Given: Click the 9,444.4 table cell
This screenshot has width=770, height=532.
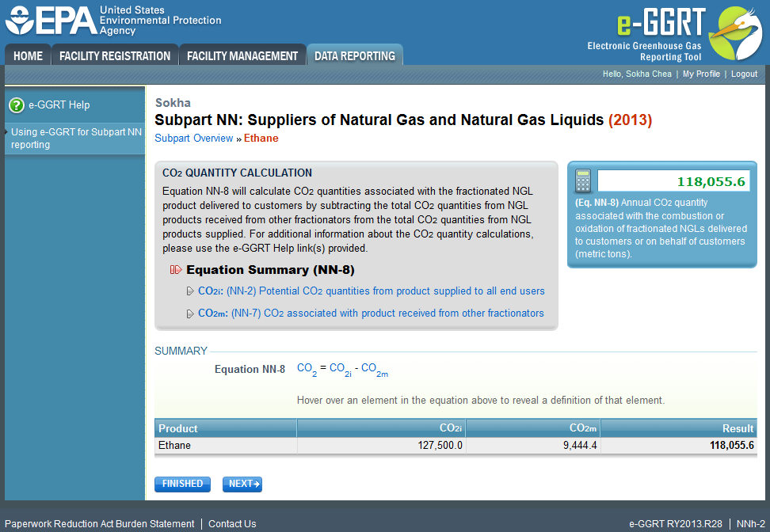Looking at the screenshot, I should point(533,445).
